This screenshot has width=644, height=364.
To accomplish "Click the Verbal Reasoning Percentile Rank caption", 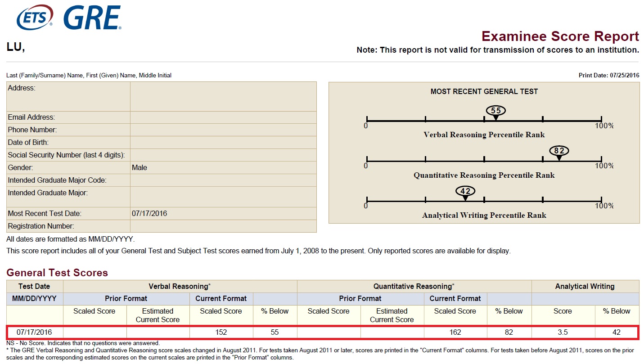I will coord(484,135).
